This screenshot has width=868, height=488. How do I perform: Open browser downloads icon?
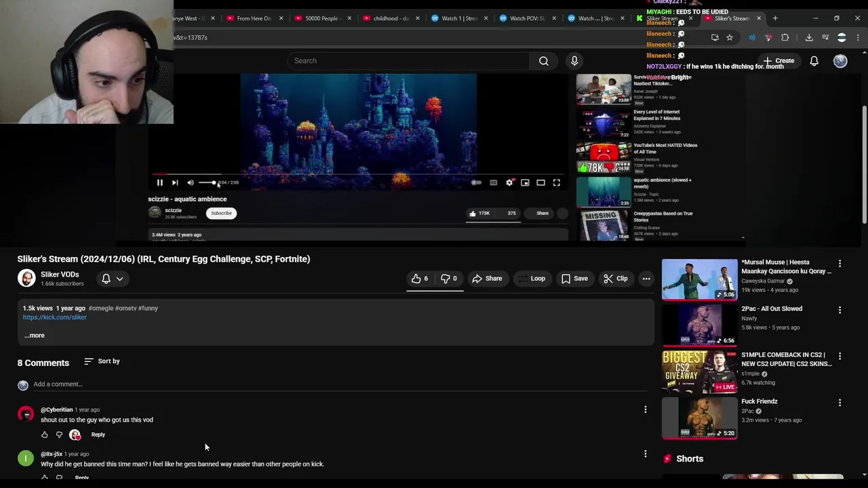click(809, 38)
